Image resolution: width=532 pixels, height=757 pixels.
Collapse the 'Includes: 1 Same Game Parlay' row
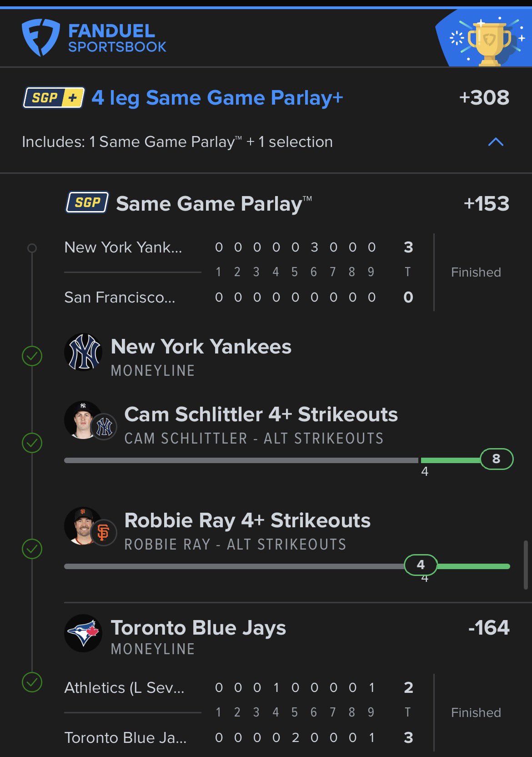(x=177, y=142)
